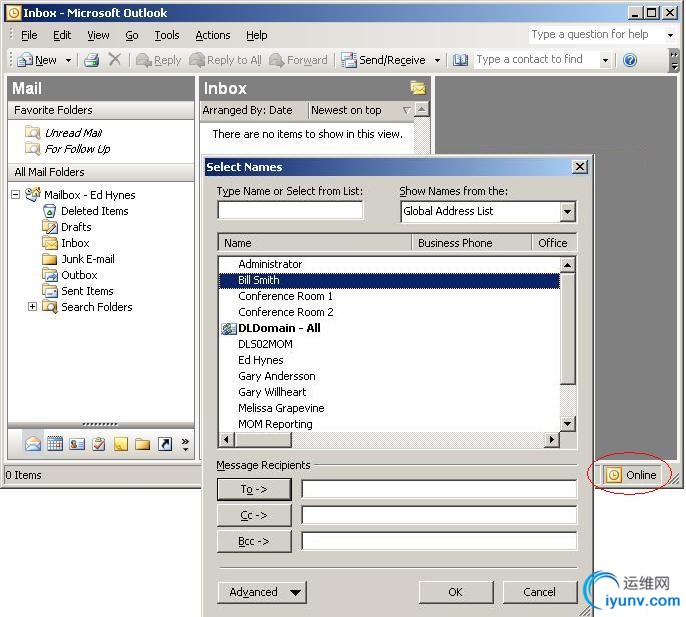Click the Inbox header folder icon
Image resolution: width=686 pixels, height=617 pixels.
tap(418, 88)
